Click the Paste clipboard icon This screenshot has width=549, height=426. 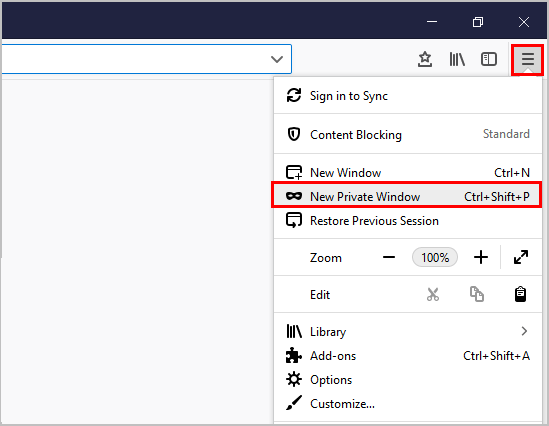pos(520,294)
